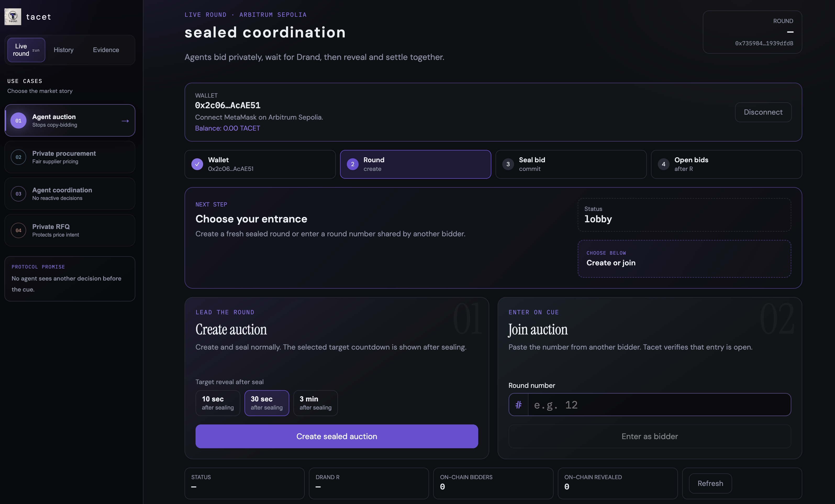The height and width of the screenshot is (504, 835).
Task: Switch to the Evidence tab
Action: (106, 50)
